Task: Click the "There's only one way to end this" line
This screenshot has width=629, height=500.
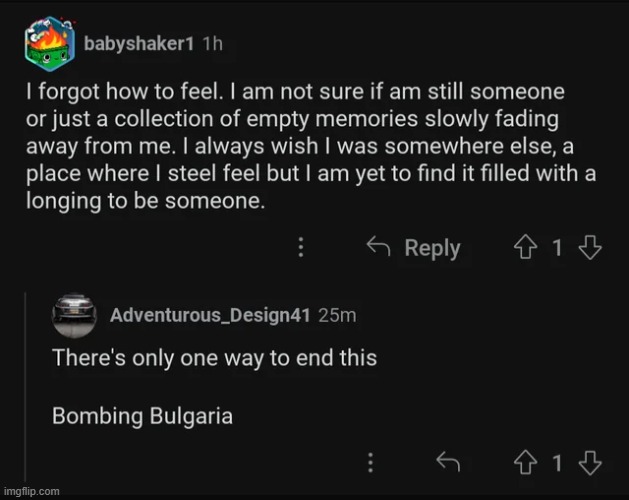Action: [214, 357]
